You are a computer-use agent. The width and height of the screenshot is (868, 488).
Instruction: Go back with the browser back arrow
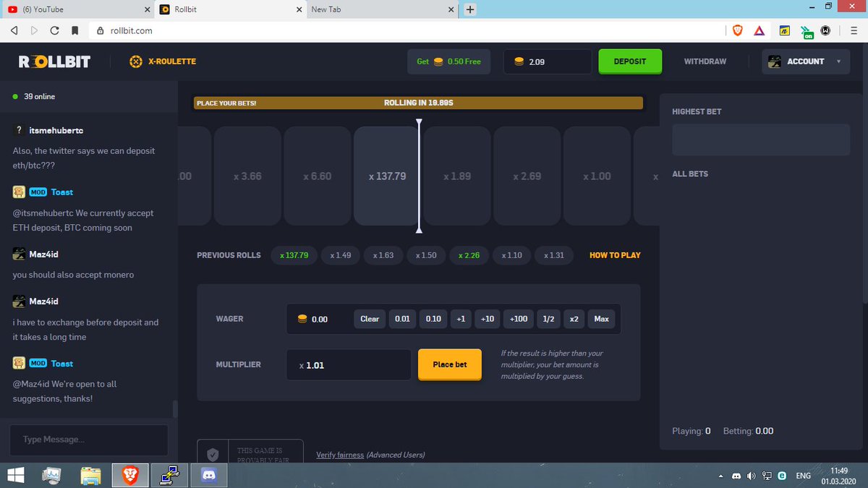pos(14,31)
